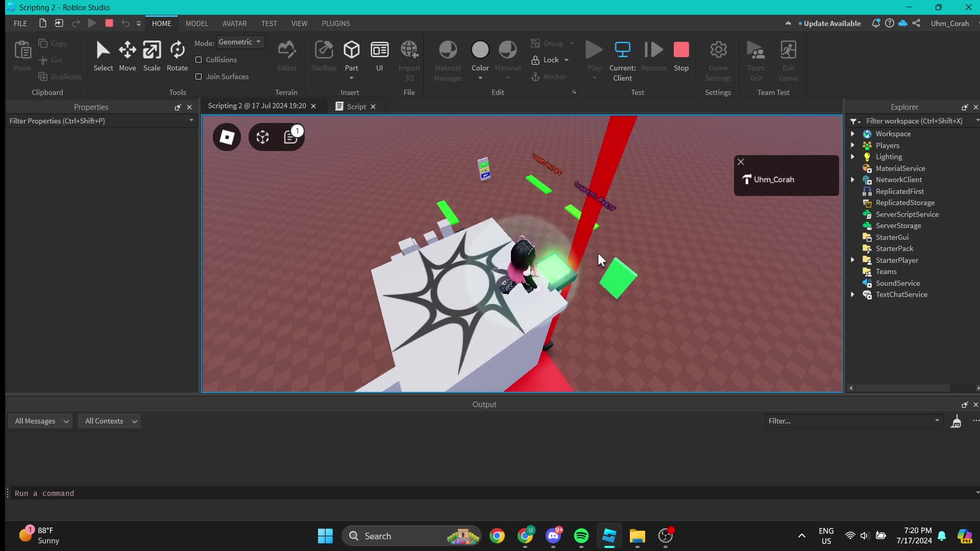980x551 pixels.
Task: Open Spotify from the taskbar
Action: coord(581,536)
